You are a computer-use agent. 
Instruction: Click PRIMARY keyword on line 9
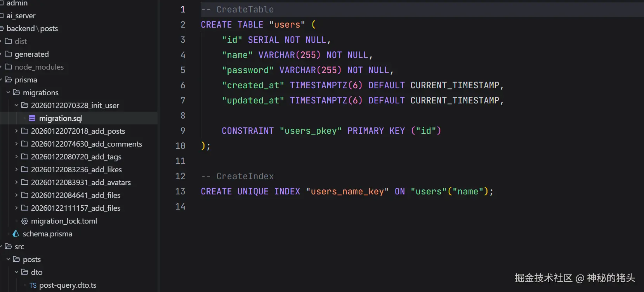(x=366, y=131)
